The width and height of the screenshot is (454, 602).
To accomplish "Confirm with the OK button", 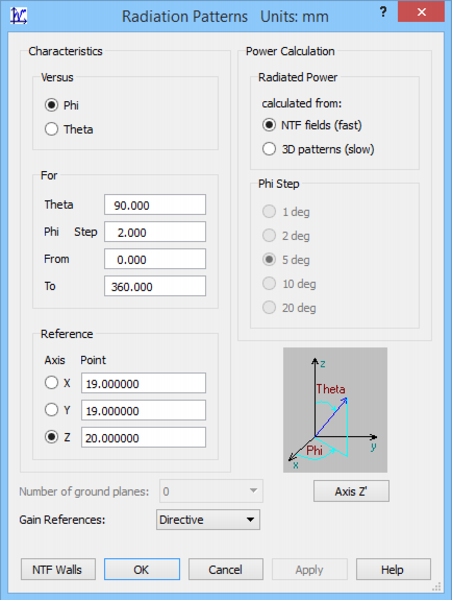I will 142,569.
